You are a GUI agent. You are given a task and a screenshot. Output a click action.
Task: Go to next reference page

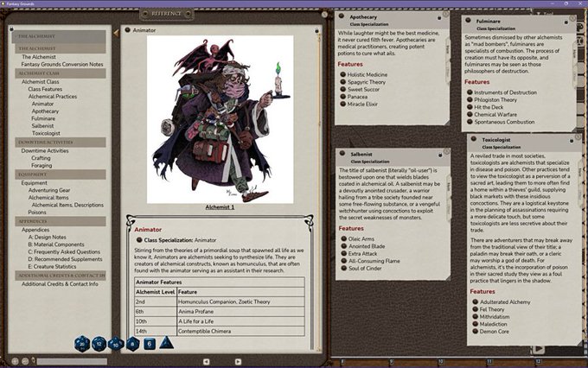click(238, 361)
